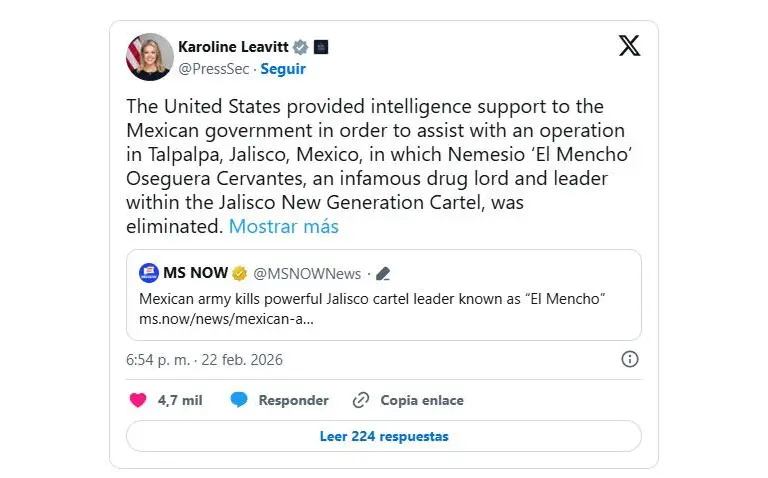Click the blue verified badge beside Karoline Leavitt
Screen dimensions: 768x478
300,46
